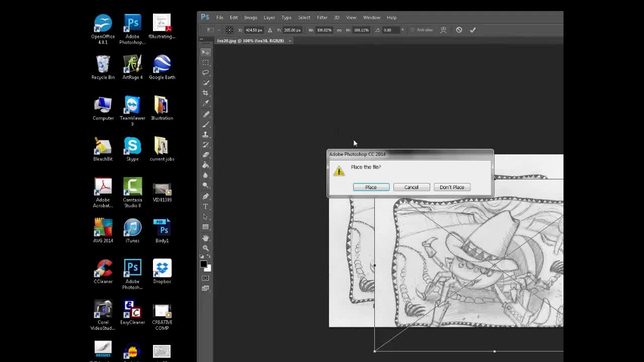Click the Don't Place button
This screenshot has width=644, height=362.
pos(452,187)
